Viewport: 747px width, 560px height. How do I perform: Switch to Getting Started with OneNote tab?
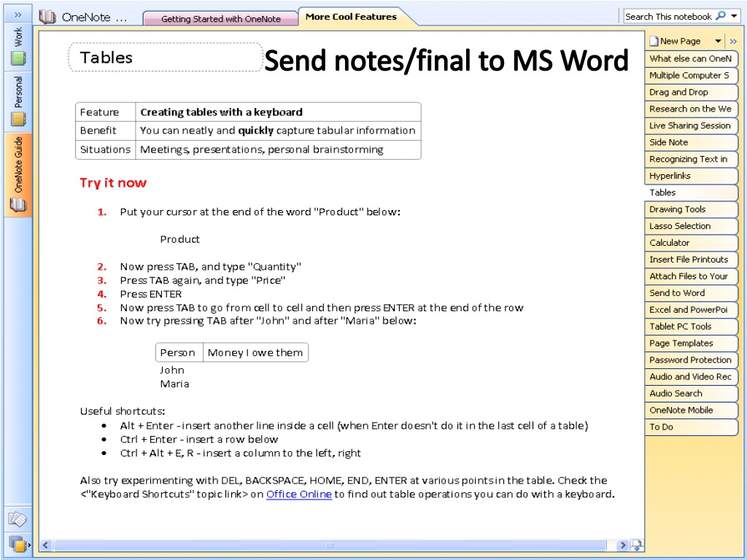tap(220, 18)
